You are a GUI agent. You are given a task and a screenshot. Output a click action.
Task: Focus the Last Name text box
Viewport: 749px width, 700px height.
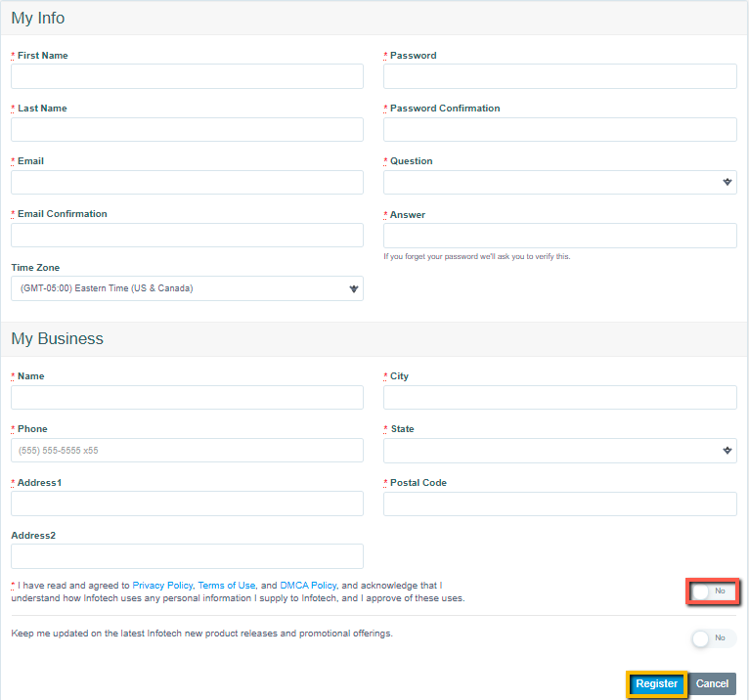pos(187,129)
